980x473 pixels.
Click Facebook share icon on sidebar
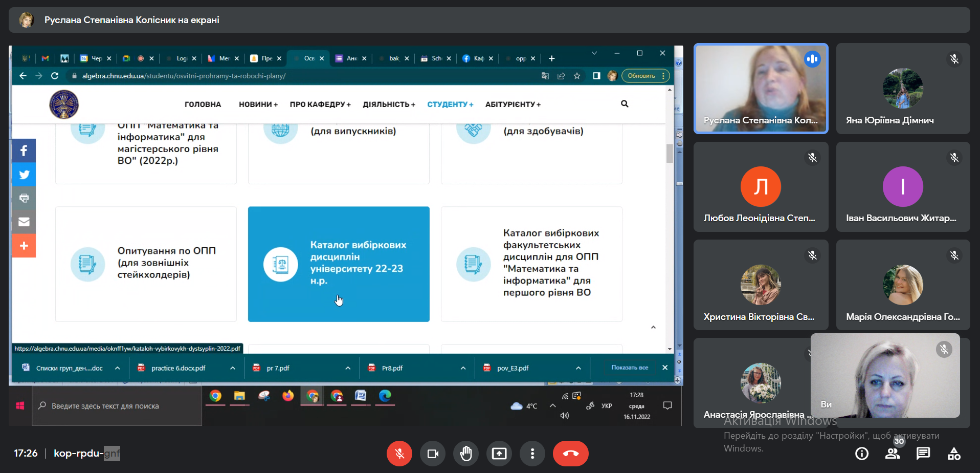[24, 150]
